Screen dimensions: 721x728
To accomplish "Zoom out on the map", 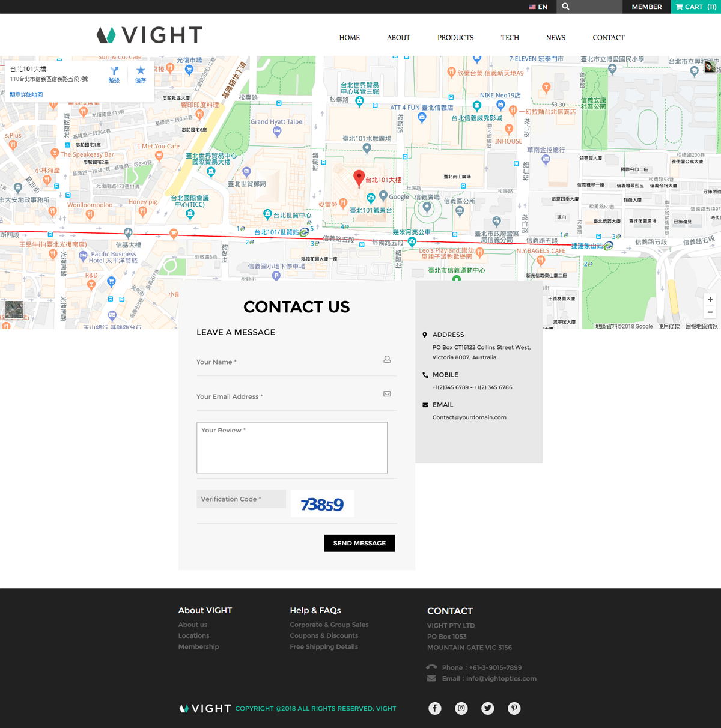I will pos(710,312).
